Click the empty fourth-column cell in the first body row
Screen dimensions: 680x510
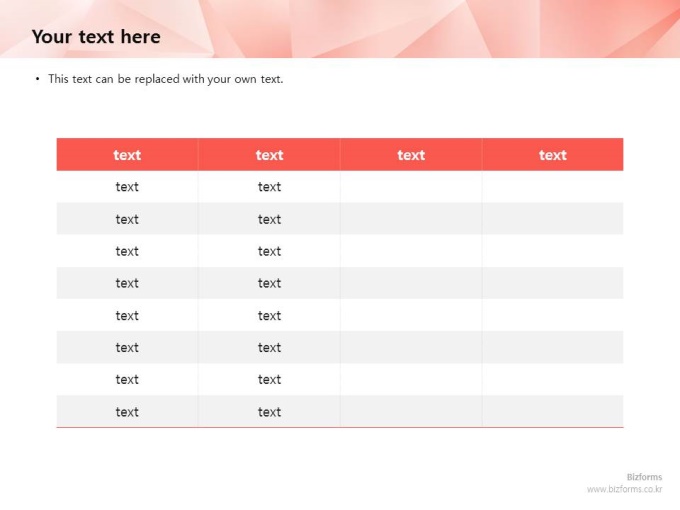[553, 187]
